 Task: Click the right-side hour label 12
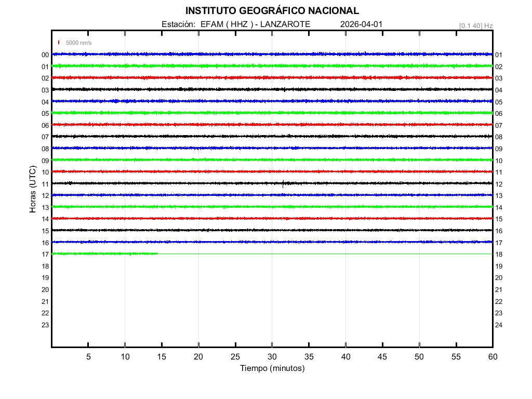[499, 184]
